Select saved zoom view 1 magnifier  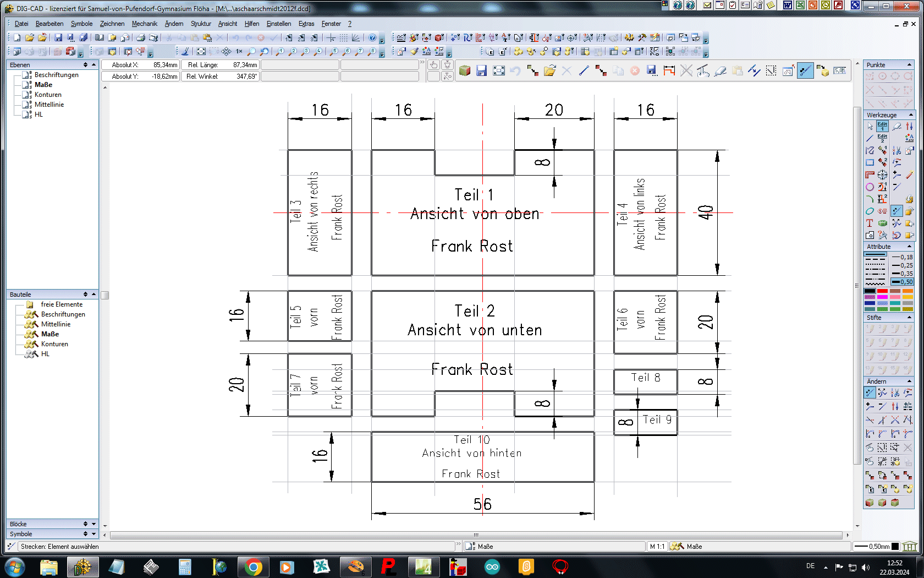tap(280, 51)
